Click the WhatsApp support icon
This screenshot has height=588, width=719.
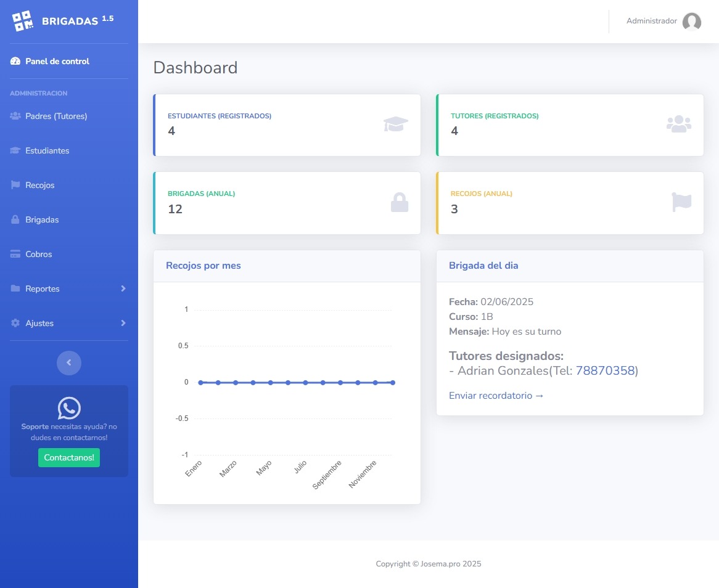(x=68, y=407)
